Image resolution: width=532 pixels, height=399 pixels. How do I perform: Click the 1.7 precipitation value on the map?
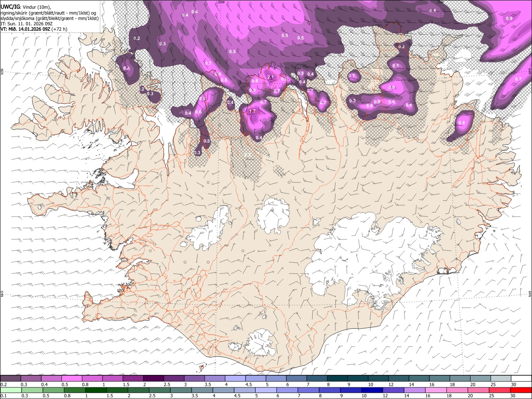point(252,111)
